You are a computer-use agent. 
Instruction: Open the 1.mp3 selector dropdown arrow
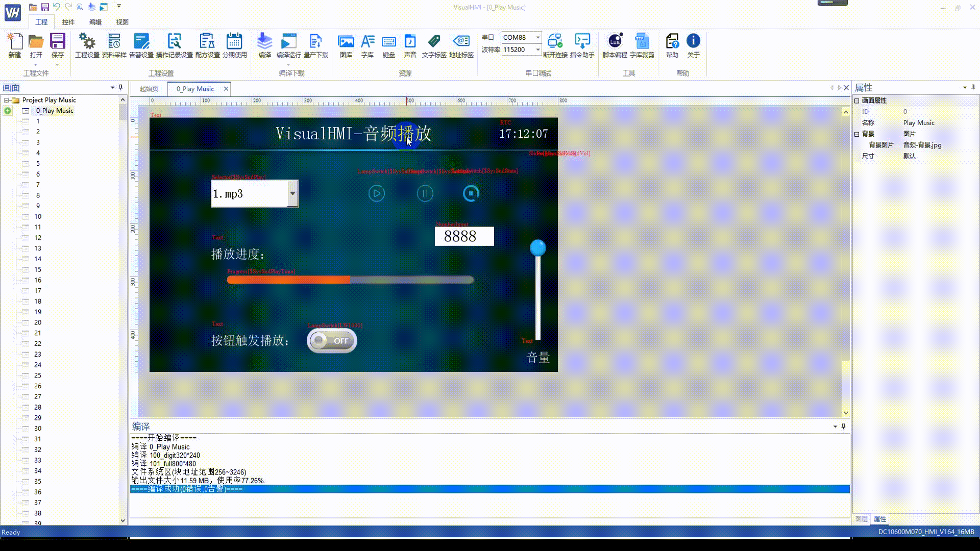tap(292, 193)
